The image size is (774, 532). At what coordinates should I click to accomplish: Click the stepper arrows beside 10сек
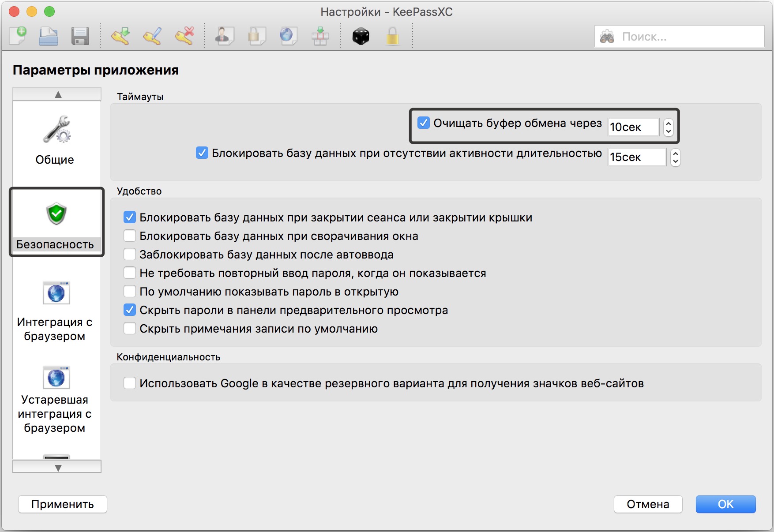coord(669,127)
